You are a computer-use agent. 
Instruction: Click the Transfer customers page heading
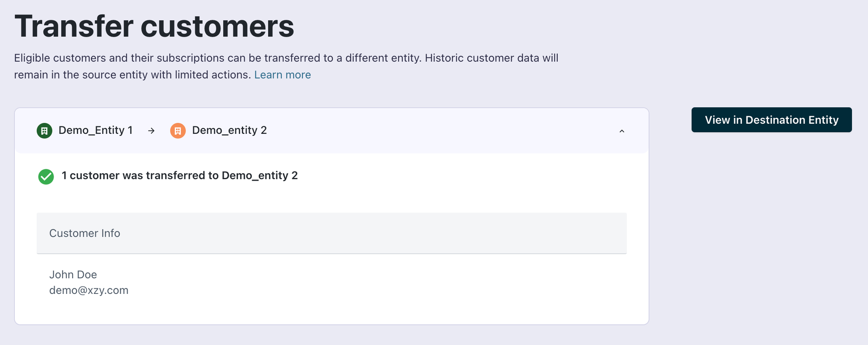pos(154,26)
